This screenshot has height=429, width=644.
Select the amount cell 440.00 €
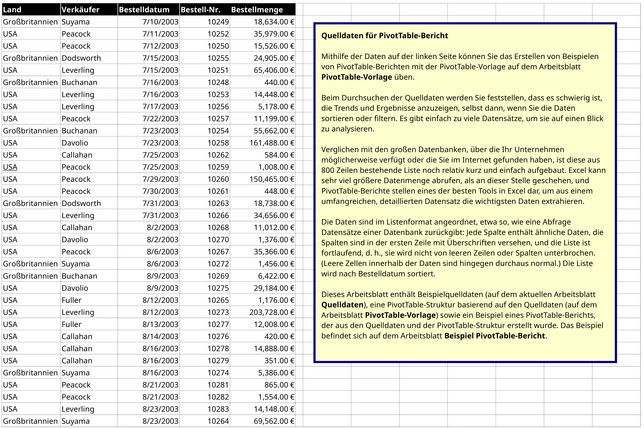[x=262, y=82]
